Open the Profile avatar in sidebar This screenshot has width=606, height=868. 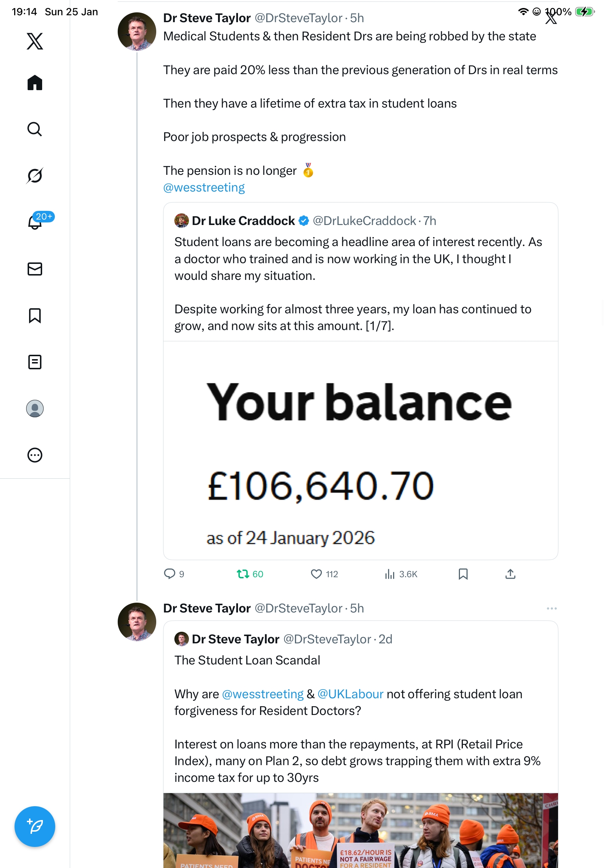[35, 408]
